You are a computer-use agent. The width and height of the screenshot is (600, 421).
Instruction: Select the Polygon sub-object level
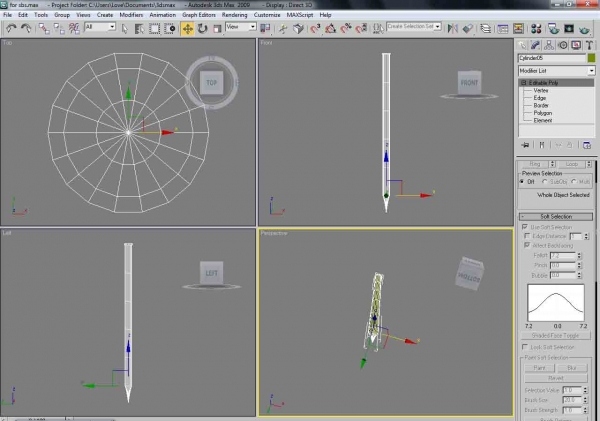[x=543, y=113]
